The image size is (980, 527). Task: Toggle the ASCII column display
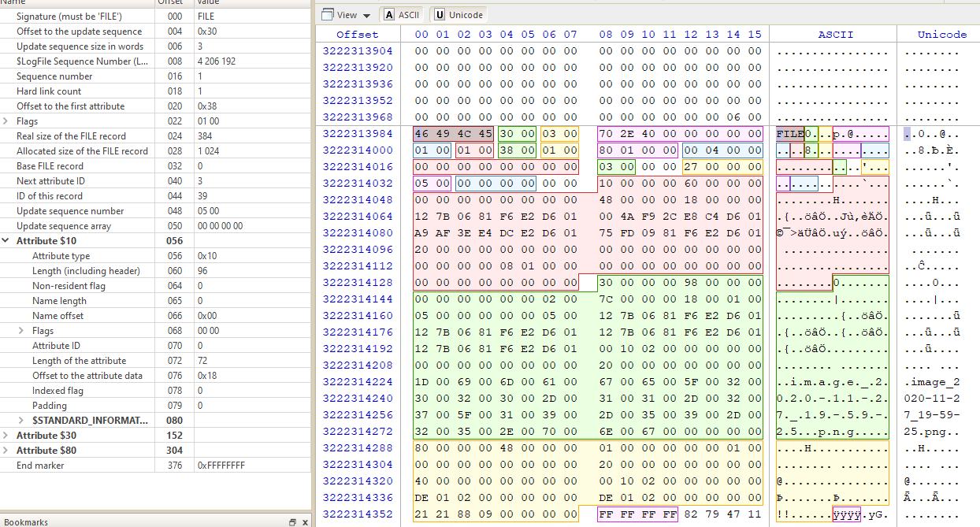402,15
